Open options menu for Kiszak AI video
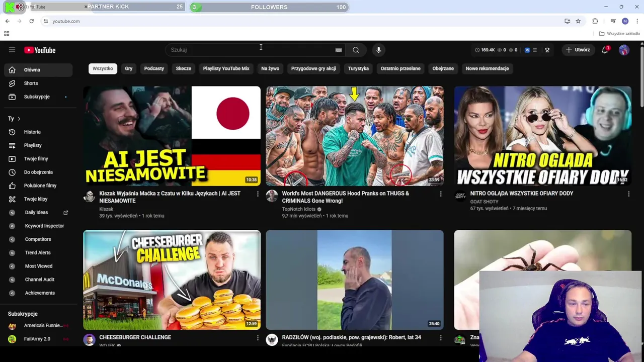Screen dimensions: 644x362 coord(258,194)
